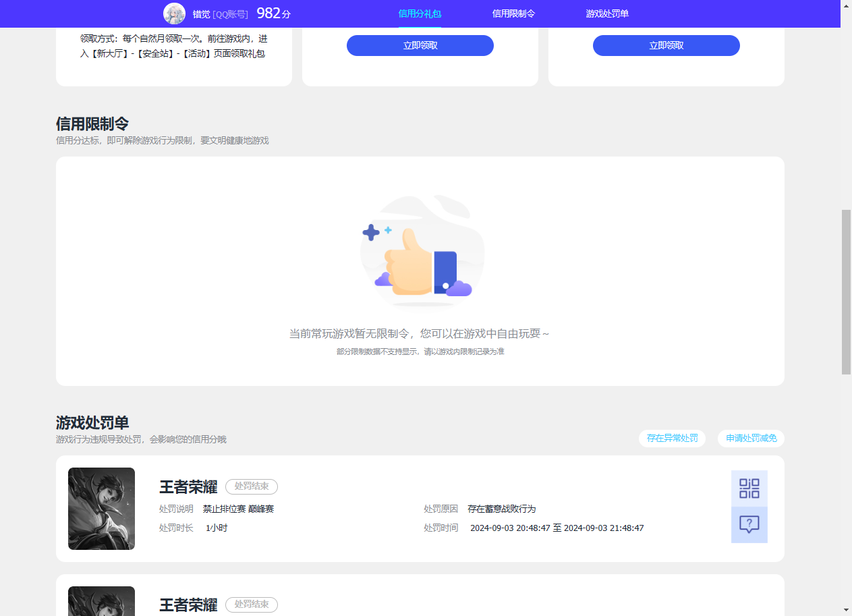Image resolution: width=852 pixels, height=616 pixels.
Task: Click the vertical page scrollbar
Action: tap(847, 290)
